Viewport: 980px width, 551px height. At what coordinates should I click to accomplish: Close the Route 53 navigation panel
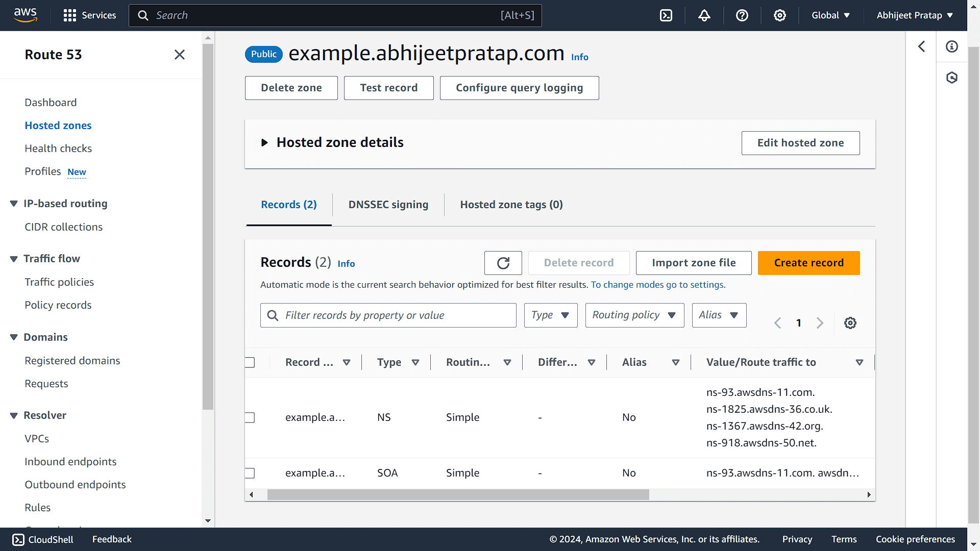(x=179, y=55)
